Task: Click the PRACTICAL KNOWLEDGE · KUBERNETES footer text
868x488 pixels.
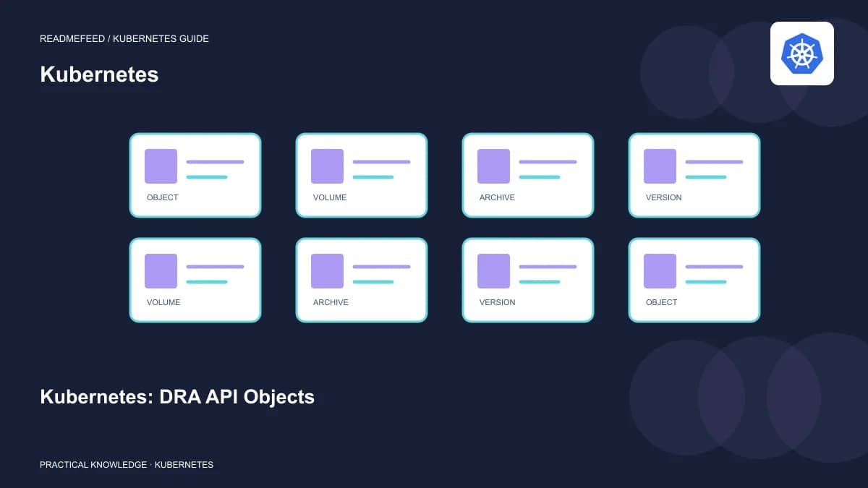Action: point(127,464)
